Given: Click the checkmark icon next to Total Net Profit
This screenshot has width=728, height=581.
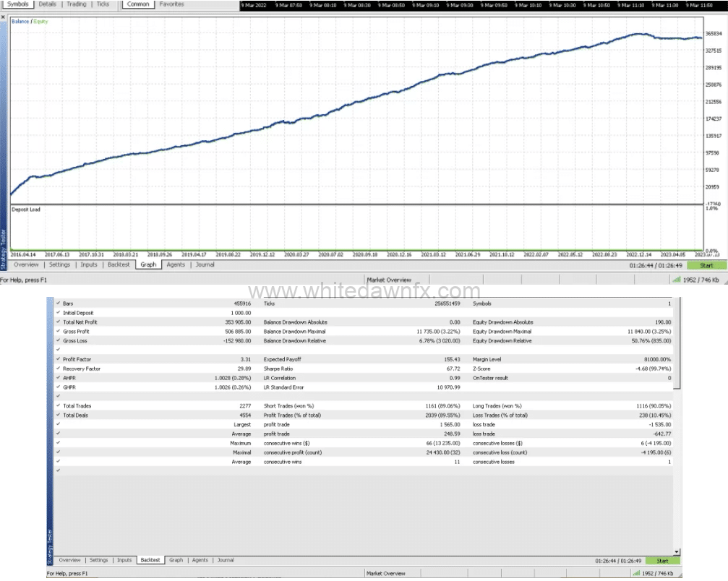Looking at the screenshot, I should [58, 322].
